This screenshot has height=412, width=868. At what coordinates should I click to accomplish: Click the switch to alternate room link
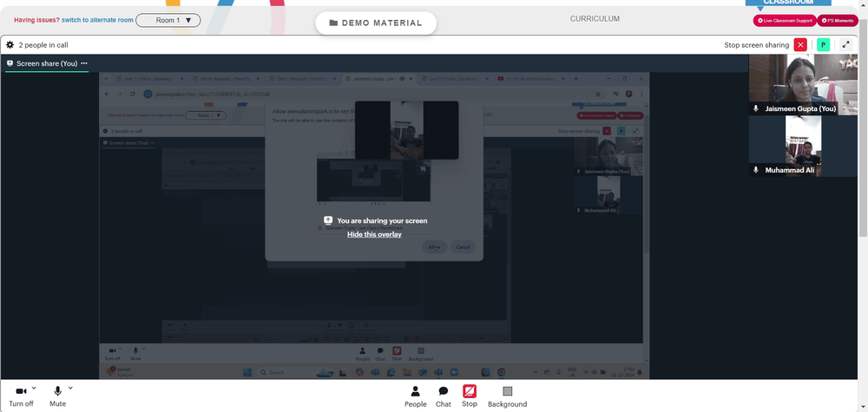click(97, 20)
